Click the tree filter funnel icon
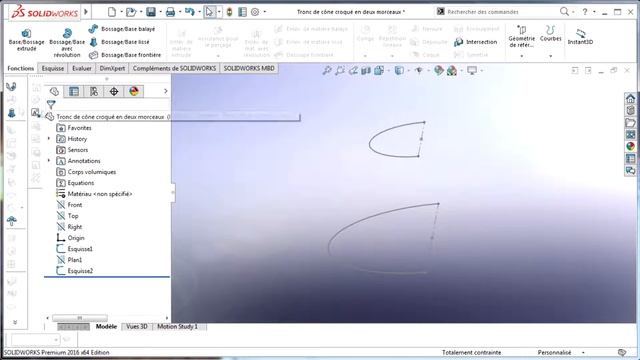 (x=51, y=104)
